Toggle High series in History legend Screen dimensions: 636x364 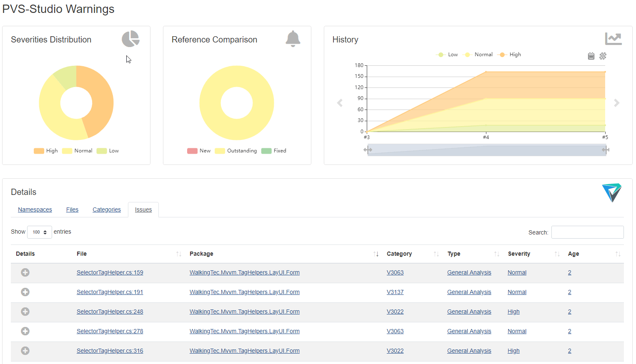tap(509, 55)
